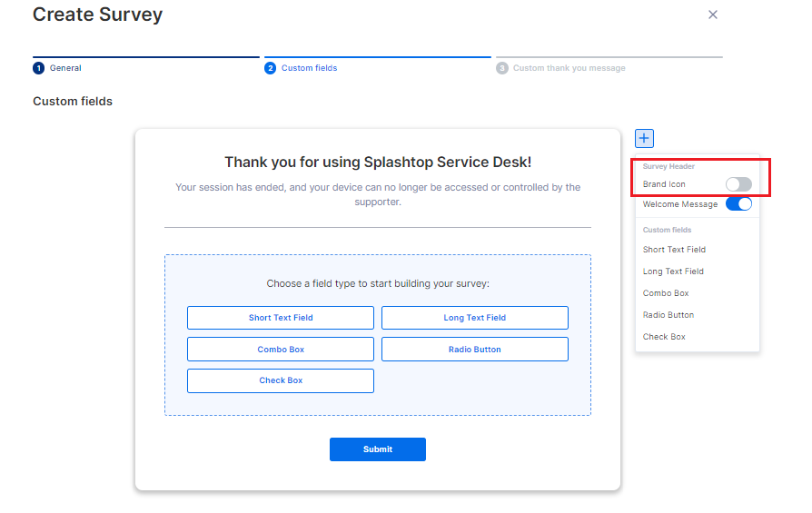
Task: Click the 'Thank you for using Splashtop Service Desk!' heading
Action: 378,162
